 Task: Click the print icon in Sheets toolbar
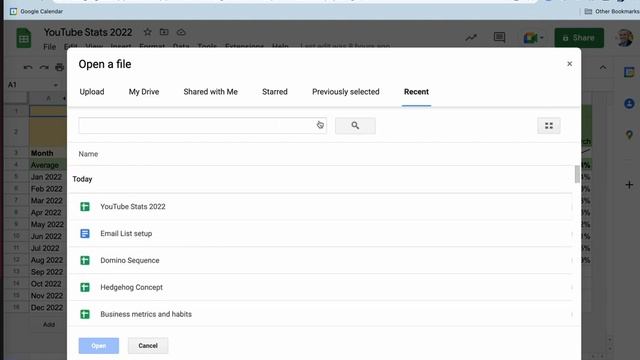click(60, 67)
